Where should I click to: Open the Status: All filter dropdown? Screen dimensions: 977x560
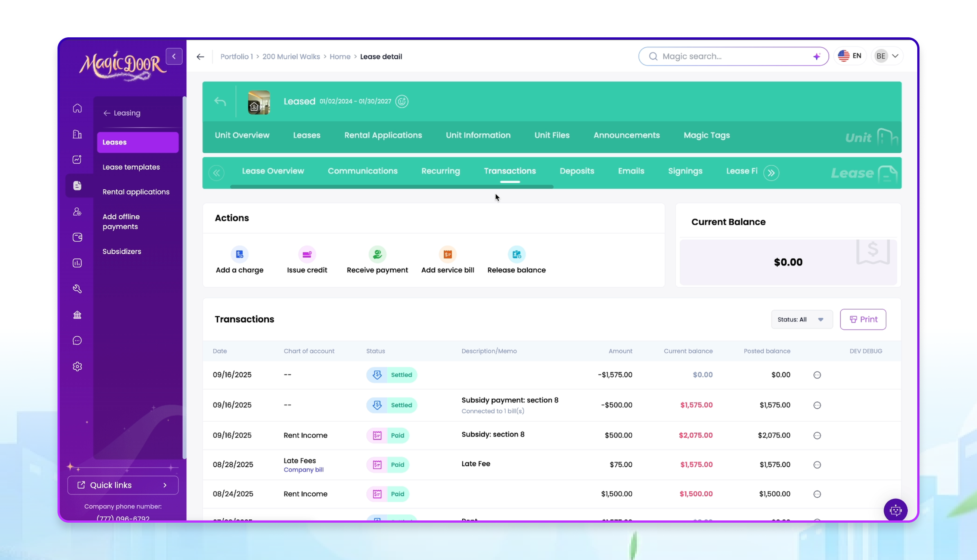tap(801, 320)
